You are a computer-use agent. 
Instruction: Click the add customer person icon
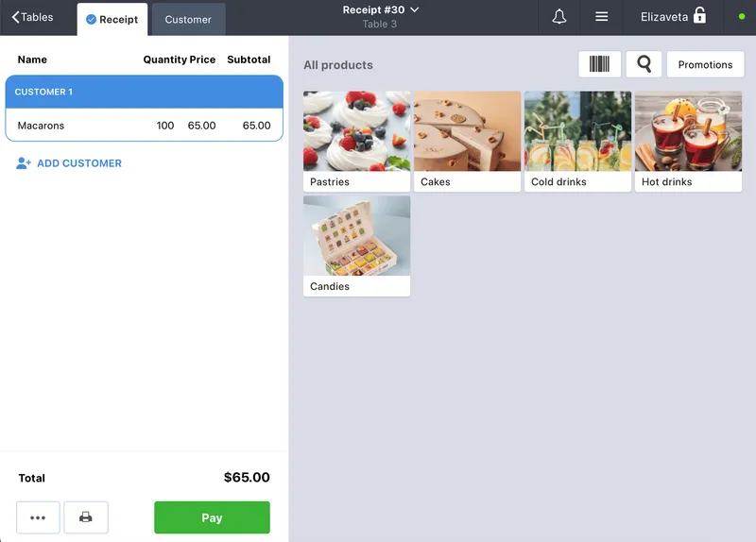tap(23, 163)
